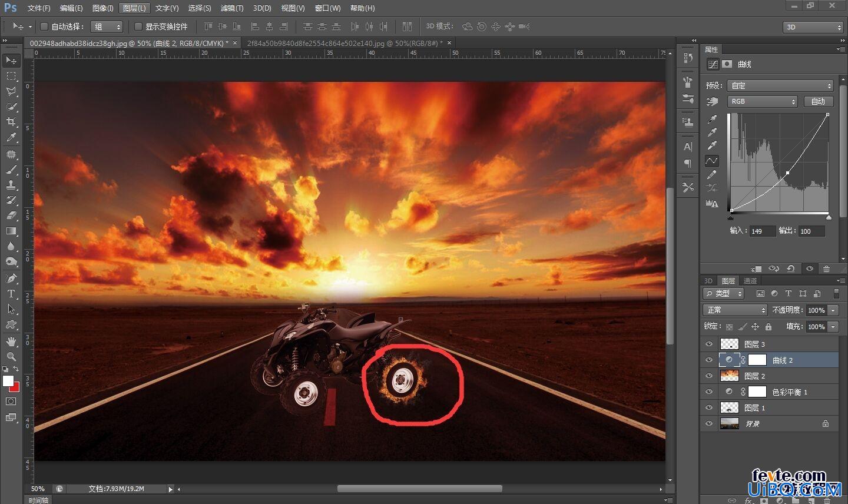
Task: Select the Eyedropper tool in the toolbox
Action: tap(11, 137)
